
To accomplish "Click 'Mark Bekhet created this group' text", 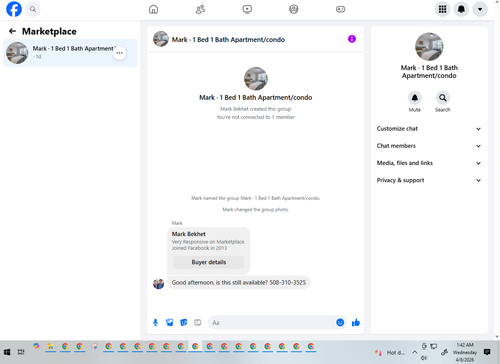I will (255, 109).
